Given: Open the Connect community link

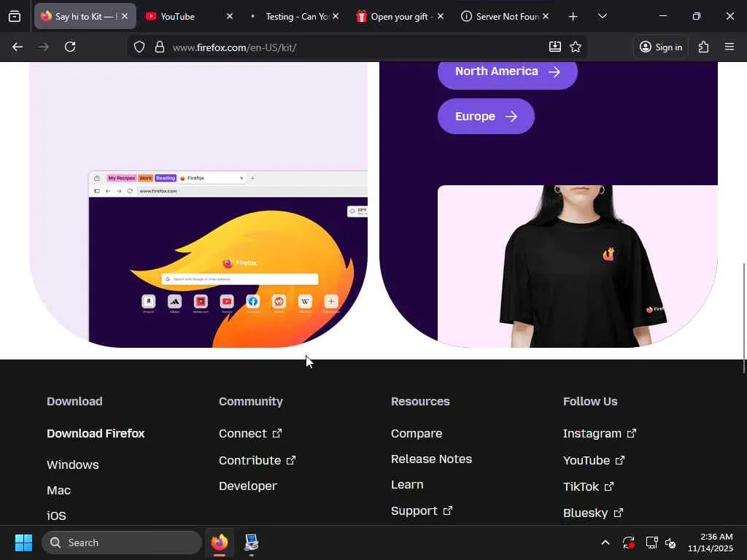Looking at the screenshot, I should (250, 433).
